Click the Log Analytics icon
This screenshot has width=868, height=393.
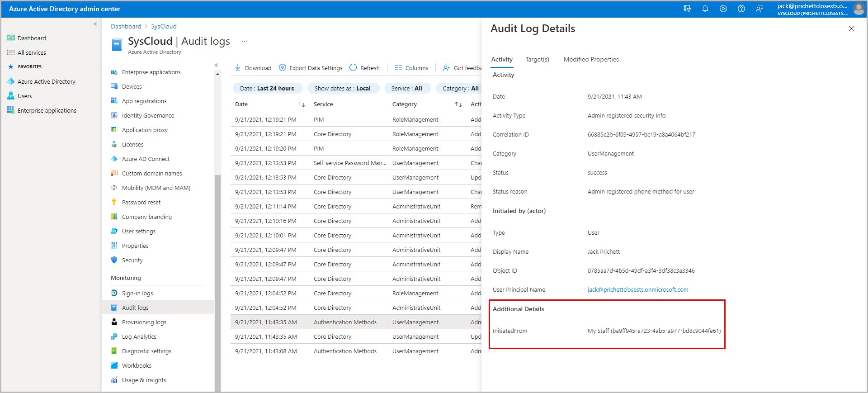(114, 336)
